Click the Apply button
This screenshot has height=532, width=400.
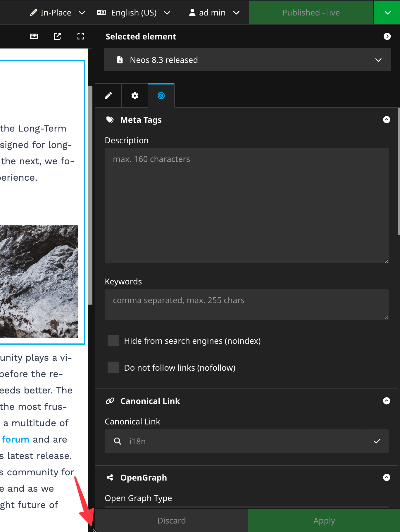tap(324, 521)
